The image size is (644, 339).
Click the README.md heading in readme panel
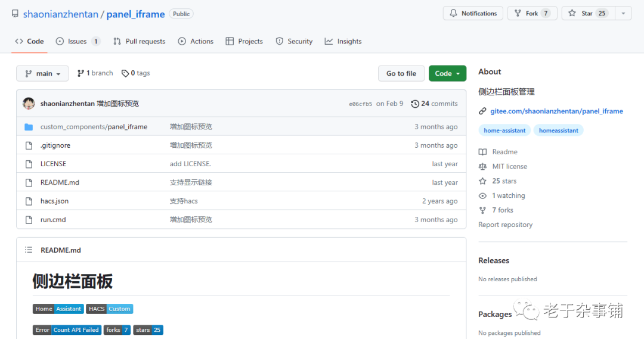coord(61,250)
